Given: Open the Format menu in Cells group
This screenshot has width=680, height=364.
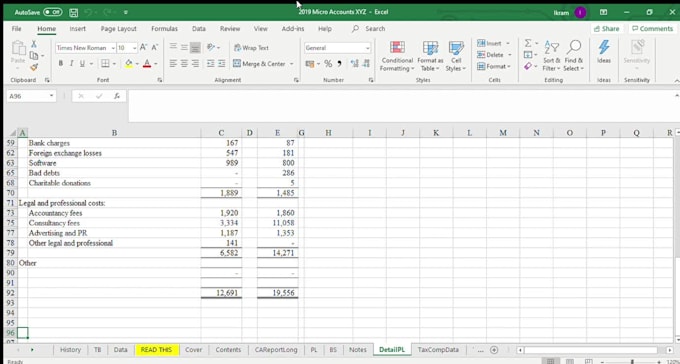Looking at the screenshot, I should [494, 66].
